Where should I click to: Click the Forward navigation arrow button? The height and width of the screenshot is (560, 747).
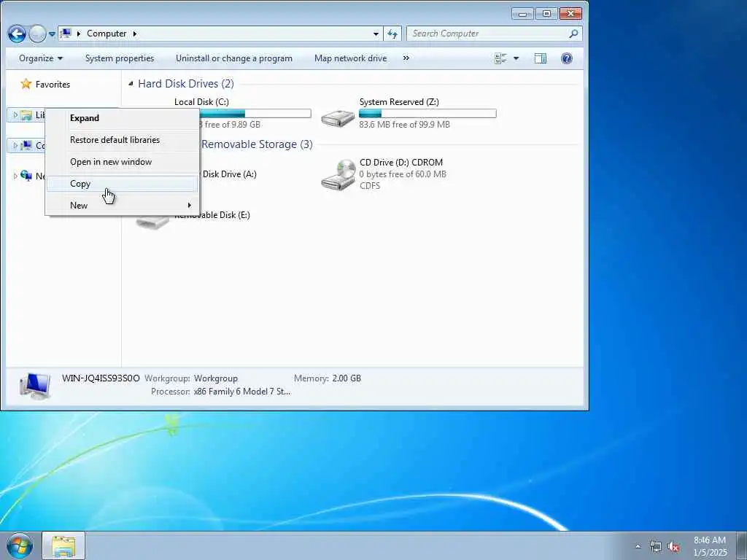coord(38,34)
